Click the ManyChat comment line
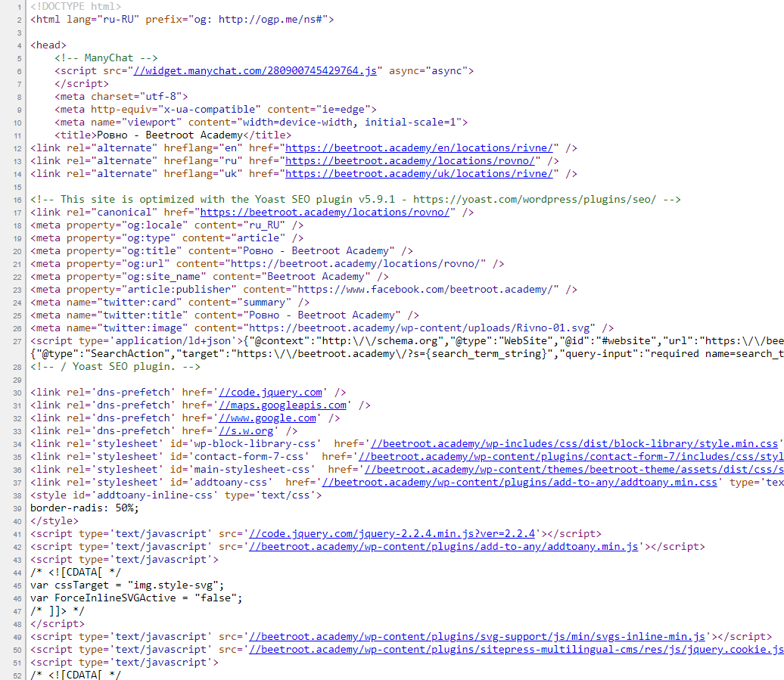Image resolution: width=784 pixels, height=680 pixels. (106, 58)
